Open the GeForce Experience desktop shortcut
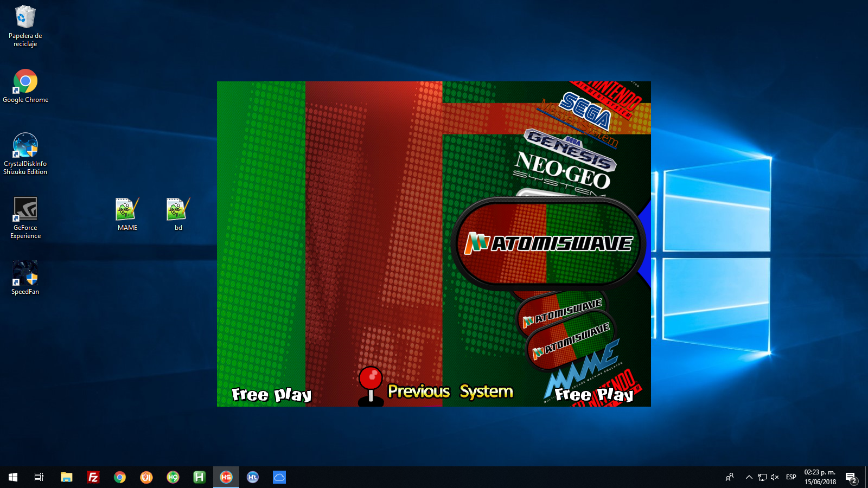The width and height of the screenshot is (868, 488). click(x=25, y=218)
